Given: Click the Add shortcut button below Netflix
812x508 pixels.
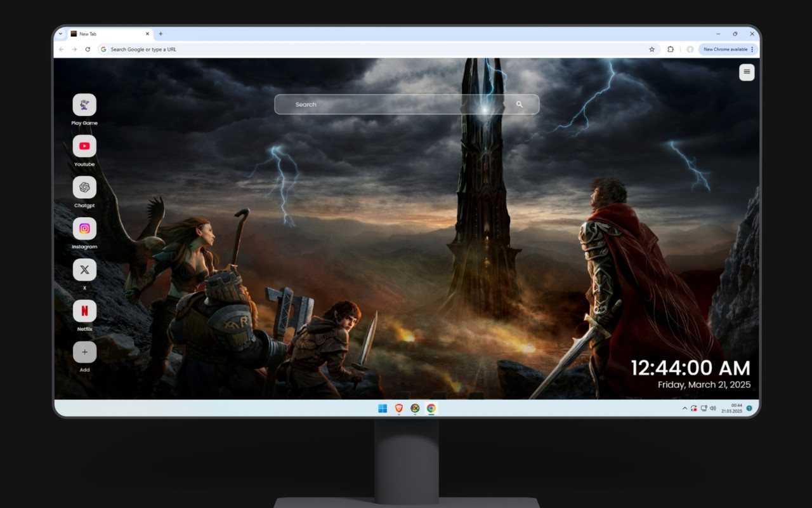Looking at the screenshot, I should click(x=84, y=351).
